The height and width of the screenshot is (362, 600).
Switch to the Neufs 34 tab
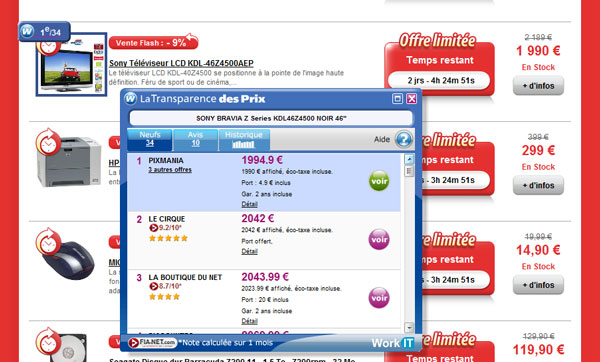coord(150,139)
